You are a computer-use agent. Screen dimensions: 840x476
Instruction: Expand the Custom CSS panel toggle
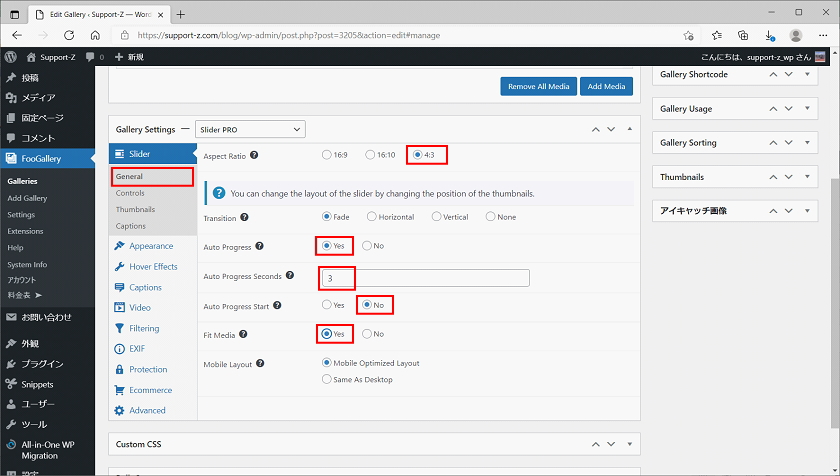[629, 443]
